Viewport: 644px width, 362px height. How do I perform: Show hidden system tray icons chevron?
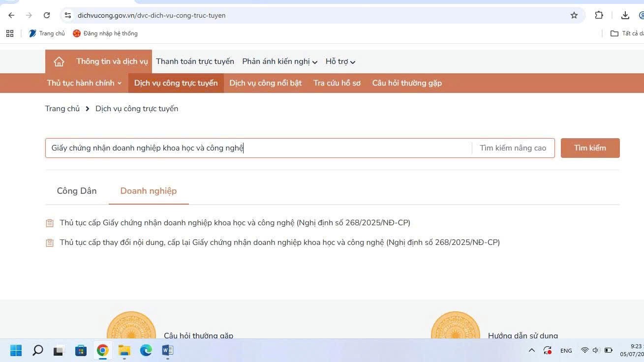point(531,350)
